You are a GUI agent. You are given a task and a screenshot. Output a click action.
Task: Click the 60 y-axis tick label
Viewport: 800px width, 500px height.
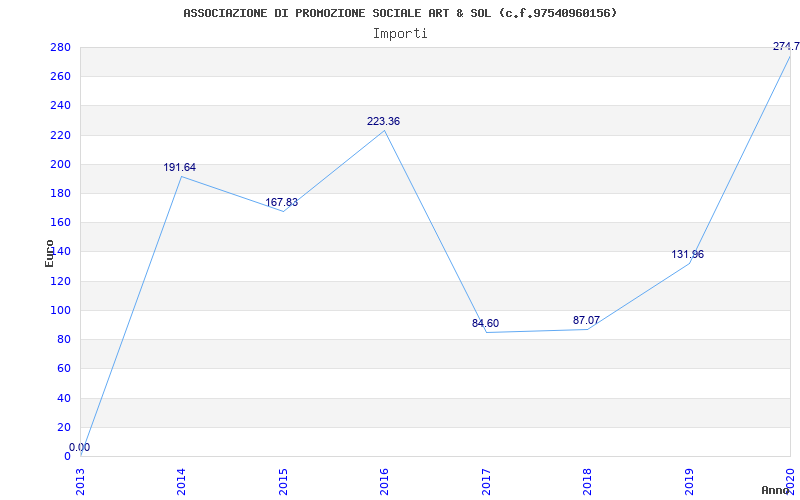click(63, 368)
